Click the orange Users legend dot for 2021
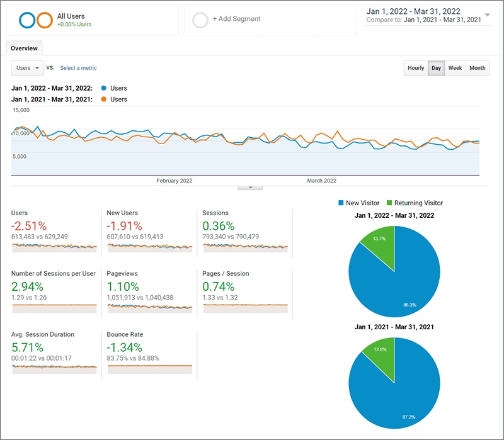 103,99
